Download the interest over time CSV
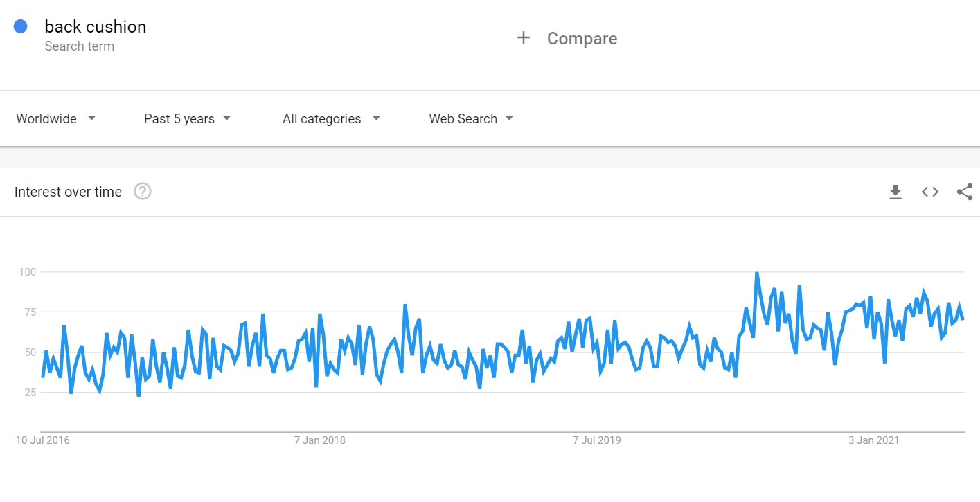Screen dimensions: 980x502 coord(896,192)
